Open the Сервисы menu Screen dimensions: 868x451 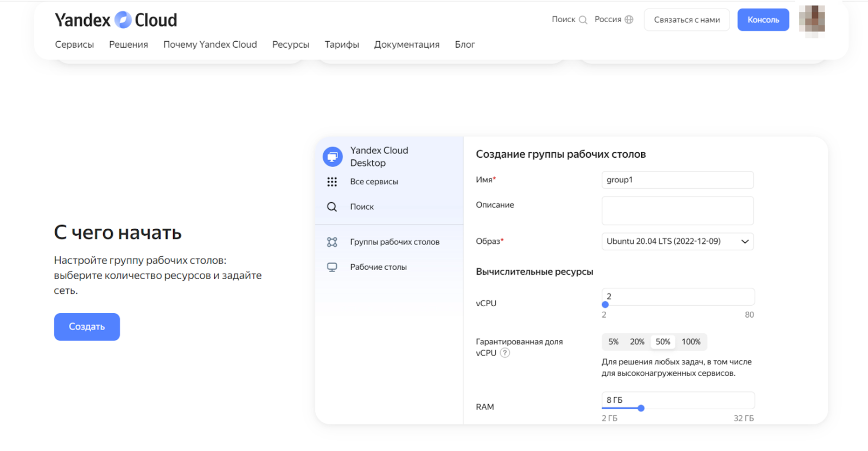[x=74, y=44]
